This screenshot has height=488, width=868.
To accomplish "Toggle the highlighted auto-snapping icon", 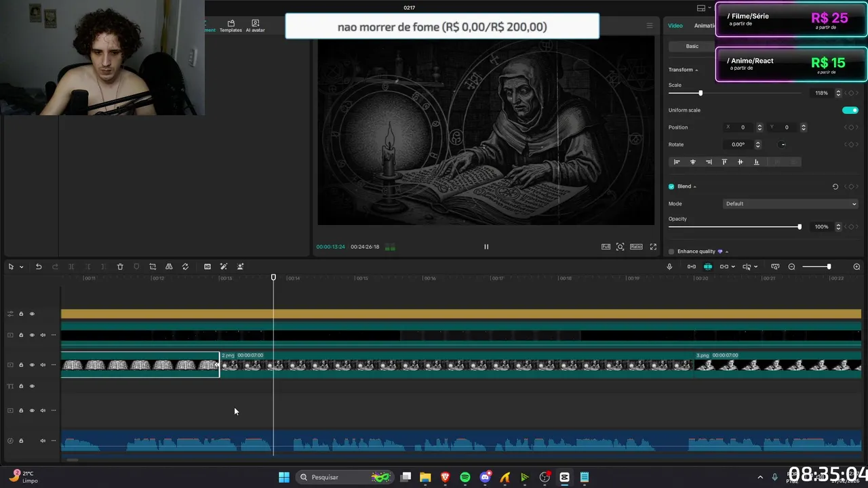I will pyautogui.click(x=708, y=266).
